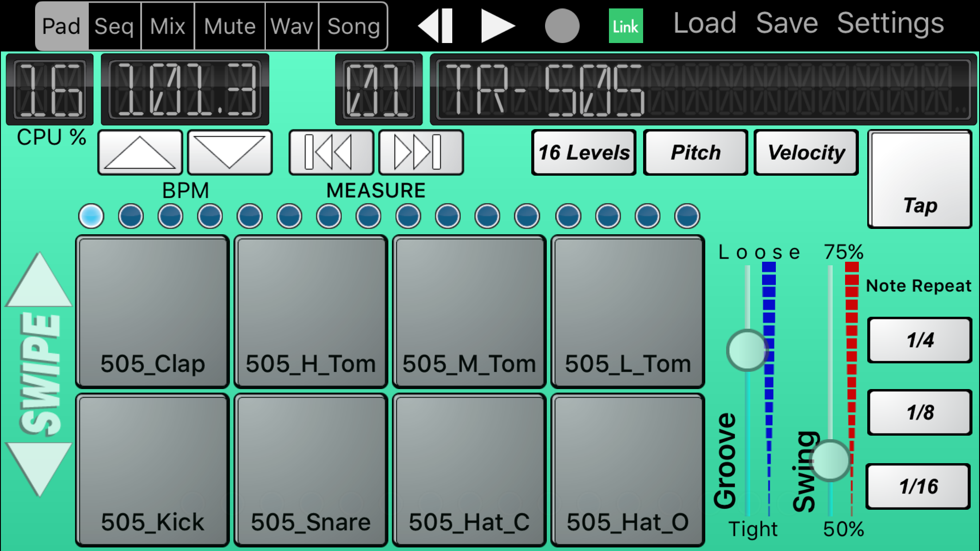
Task: Trigger the 505_Kick pad
Action: point(152,469)
